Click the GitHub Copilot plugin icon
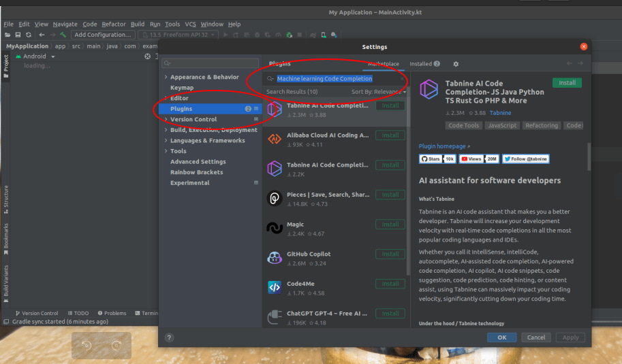This screenshot has width=622, height=364. [x=274, y=258]
